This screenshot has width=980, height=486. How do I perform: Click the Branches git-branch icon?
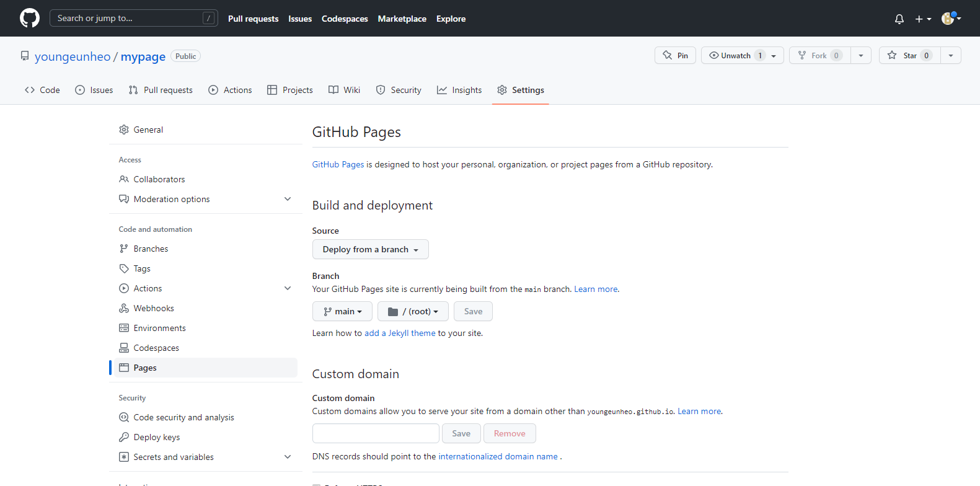tap(124, 249)
